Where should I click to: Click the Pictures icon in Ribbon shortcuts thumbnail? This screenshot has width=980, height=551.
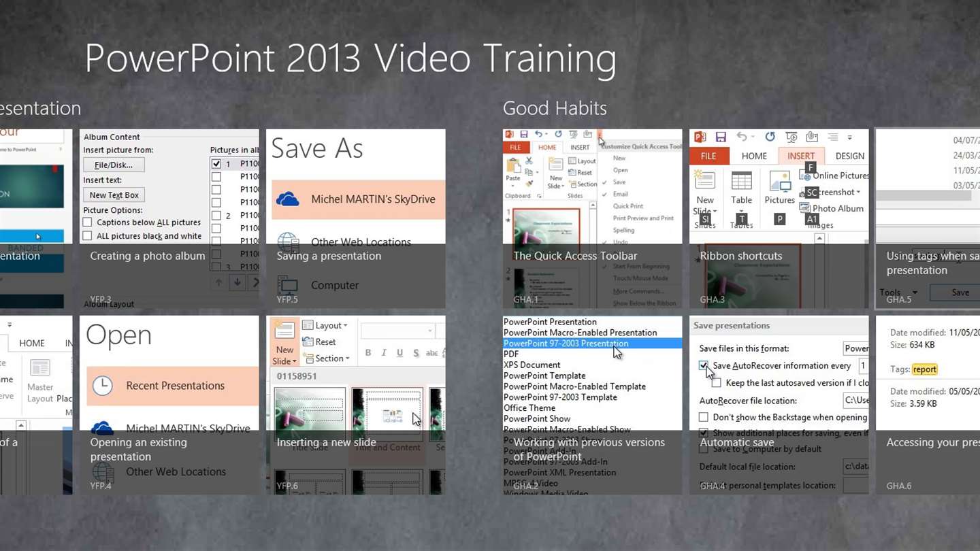click(x=779, y=182)
